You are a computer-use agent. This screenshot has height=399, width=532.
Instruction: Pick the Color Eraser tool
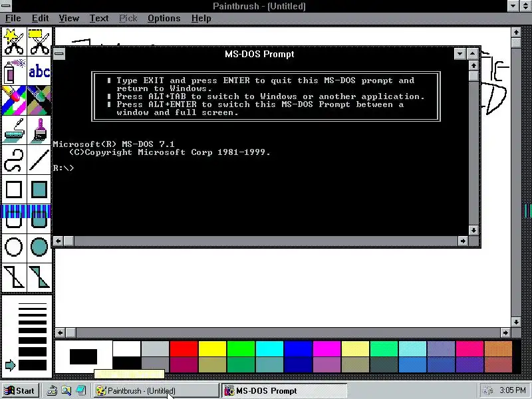click(14, 100)
